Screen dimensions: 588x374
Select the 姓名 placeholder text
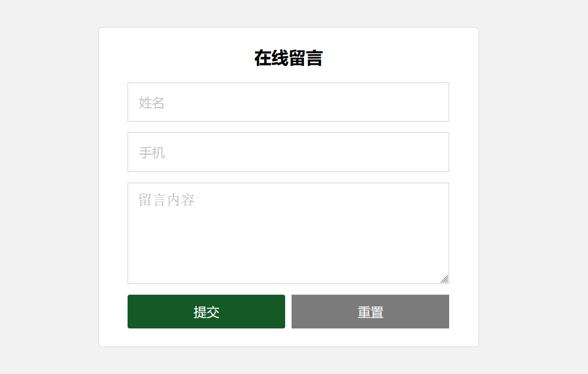click(152, 102)
